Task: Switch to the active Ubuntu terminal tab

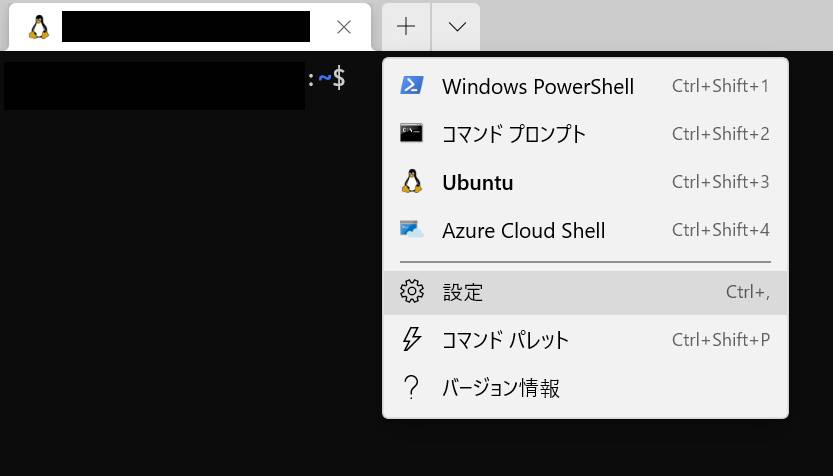Action: tap(186, 27)
